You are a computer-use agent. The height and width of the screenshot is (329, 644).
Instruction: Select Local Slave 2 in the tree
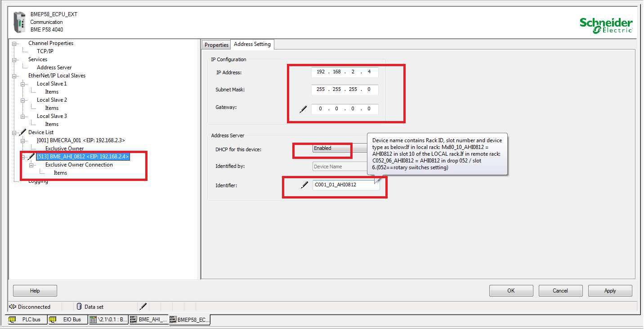[x=52, y=100]
